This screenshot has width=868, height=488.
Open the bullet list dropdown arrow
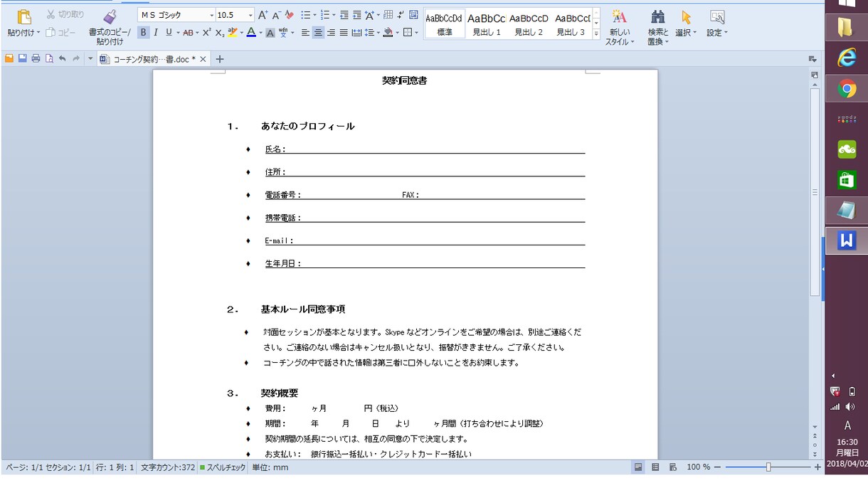(x=314, y=15)
